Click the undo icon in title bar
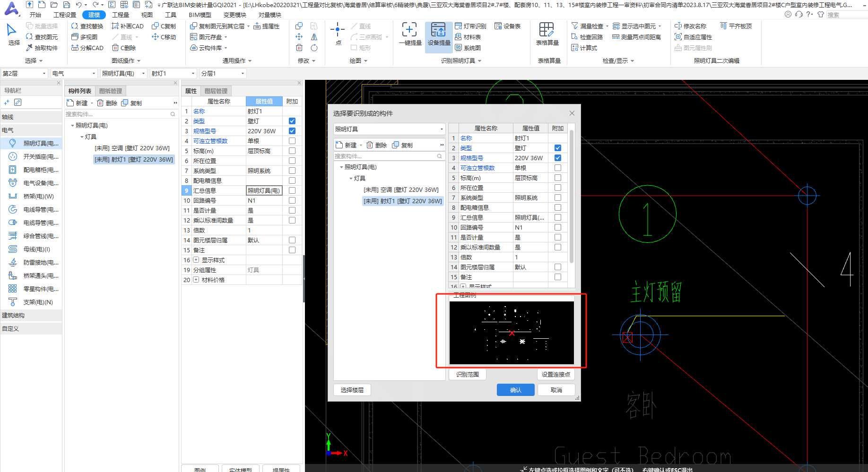Image resolution: width=868 pixels, height=472 pixels. pos(78,5)
